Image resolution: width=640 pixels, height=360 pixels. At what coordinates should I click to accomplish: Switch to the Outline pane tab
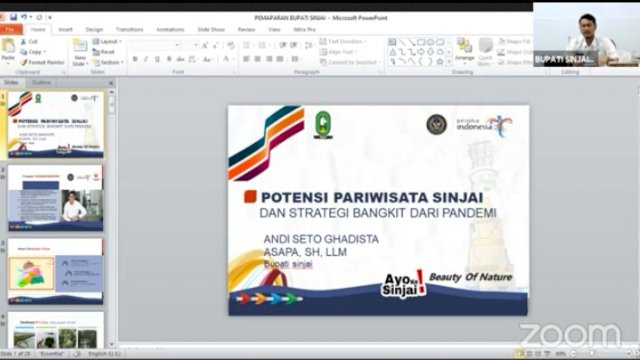click(41, 83)
